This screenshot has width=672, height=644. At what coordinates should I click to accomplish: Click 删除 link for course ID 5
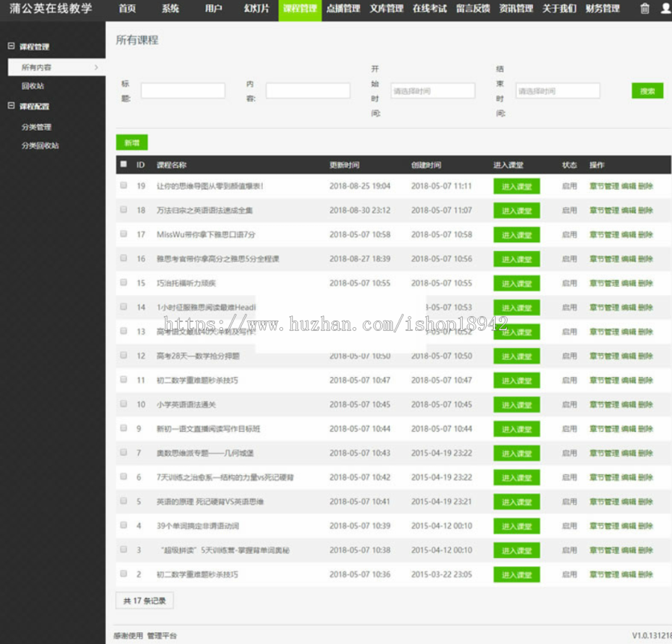(645, 501)
